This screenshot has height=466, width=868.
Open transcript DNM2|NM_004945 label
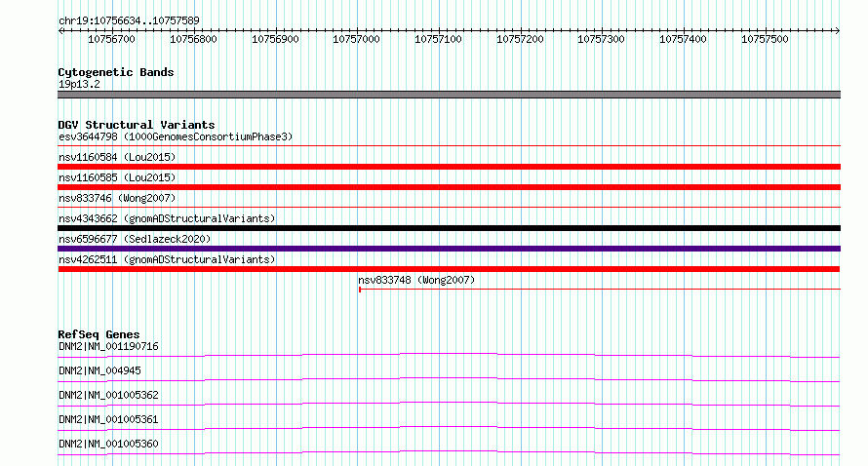99,370
